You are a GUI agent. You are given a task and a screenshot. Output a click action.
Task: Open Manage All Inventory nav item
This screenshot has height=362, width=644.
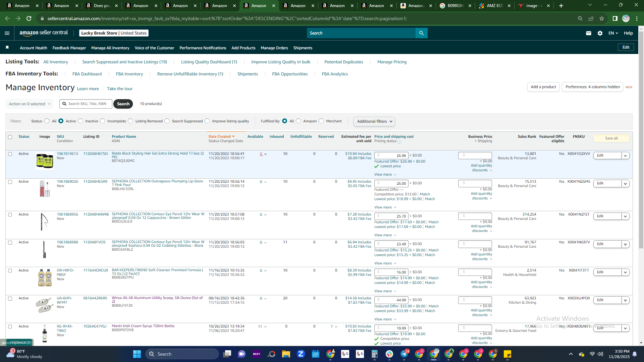(x=110, y=48)
